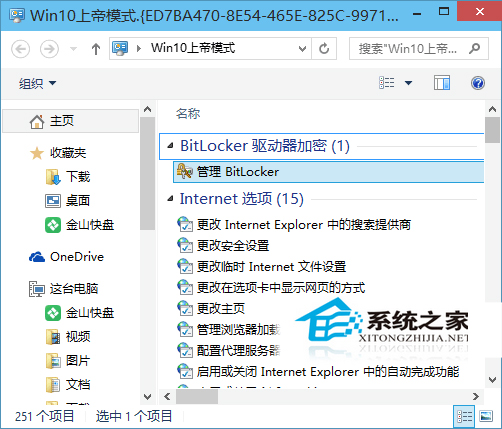Open help with the question mark icon
502x429 pixels.
(x=478, y=83)
